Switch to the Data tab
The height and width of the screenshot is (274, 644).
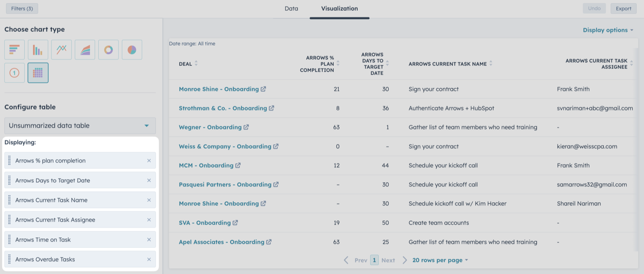[x=291, y=9]
